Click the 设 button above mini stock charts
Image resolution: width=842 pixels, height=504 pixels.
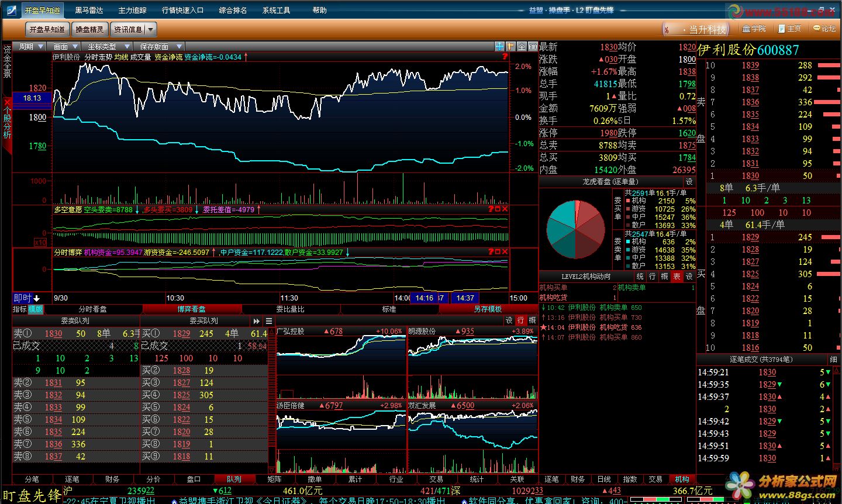tap(509, 320)
